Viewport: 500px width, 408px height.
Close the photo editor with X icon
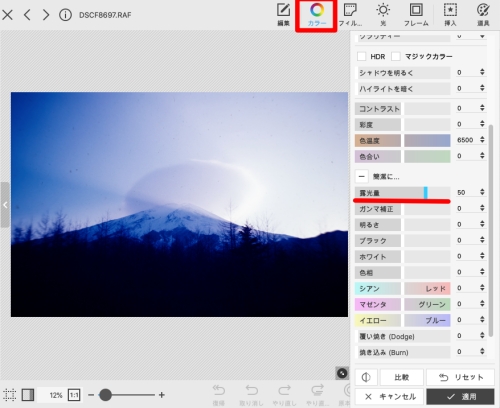pyautogui.click(x=7, y=15)
